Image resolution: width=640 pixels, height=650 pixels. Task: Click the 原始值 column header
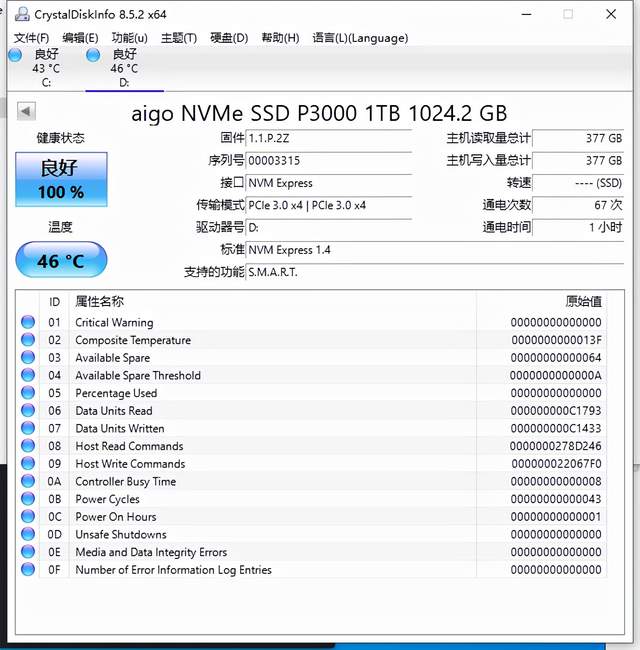coord(584,302)
